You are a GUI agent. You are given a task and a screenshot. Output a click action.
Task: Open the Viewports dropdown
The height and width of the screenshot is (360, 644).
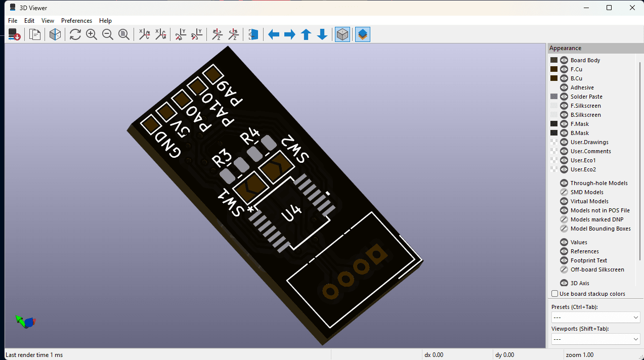pyautogui.click(x=596, y=339)
